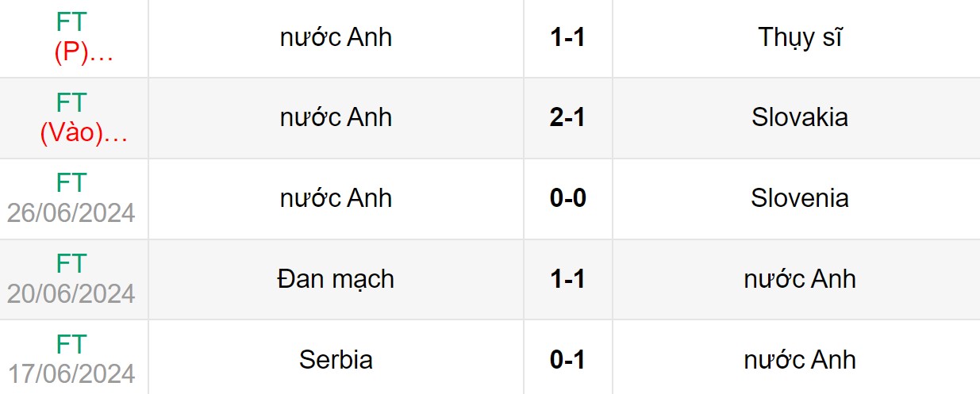Image resolution: width=980 pixels, height=394 pixels.
Task: Select the 0-0 score versus Slovenia
Action: point(567,198)
